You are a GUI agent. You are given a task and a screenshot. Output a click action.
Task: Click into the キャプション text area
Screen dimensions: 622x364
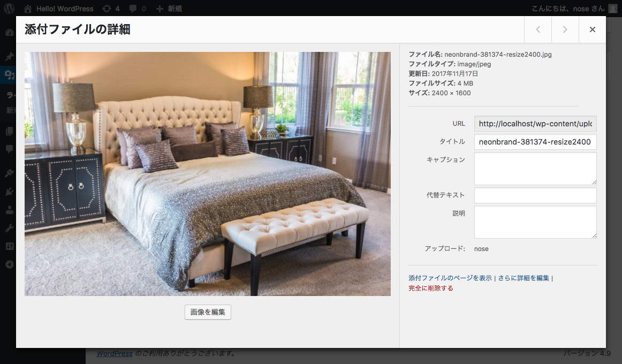pyautogui.click(x=535, y=169)
